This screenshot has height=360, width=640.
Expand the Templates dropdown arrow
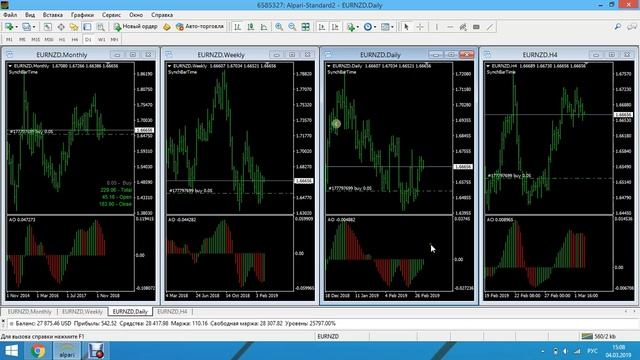point(392,27)
